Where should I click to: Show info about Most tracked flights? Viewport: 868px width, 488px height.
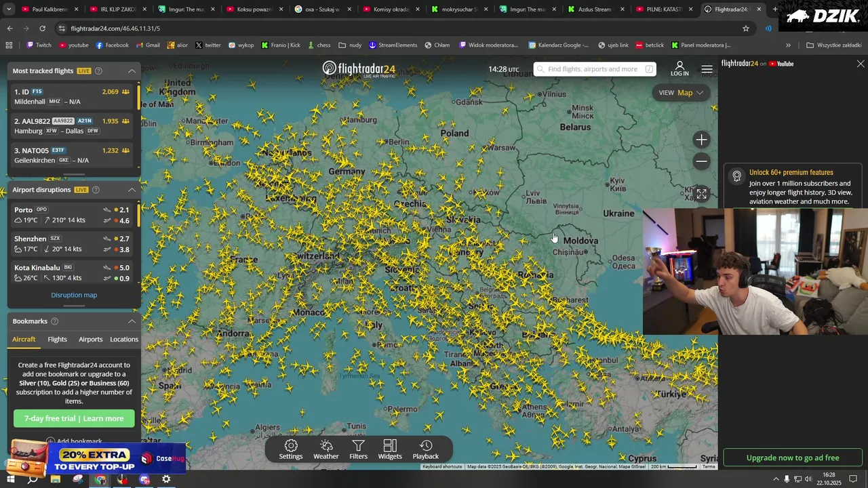98,70
